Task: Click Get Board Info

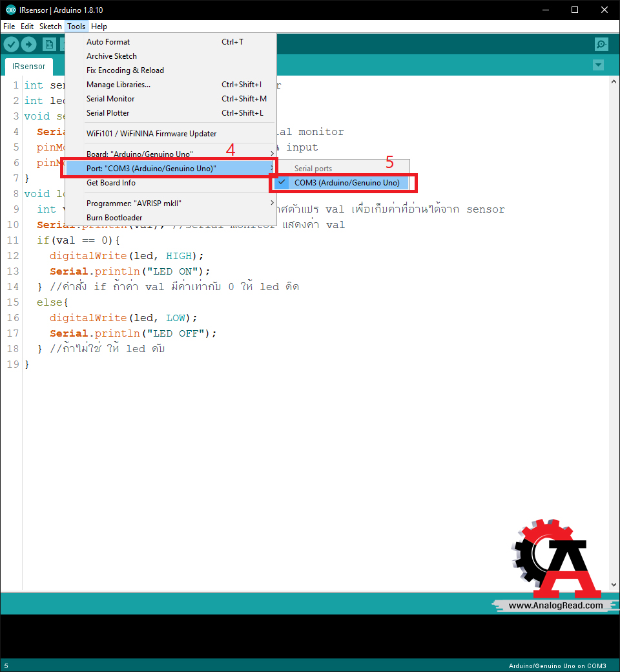Action: pyautogui.click(x=170, y=183)
